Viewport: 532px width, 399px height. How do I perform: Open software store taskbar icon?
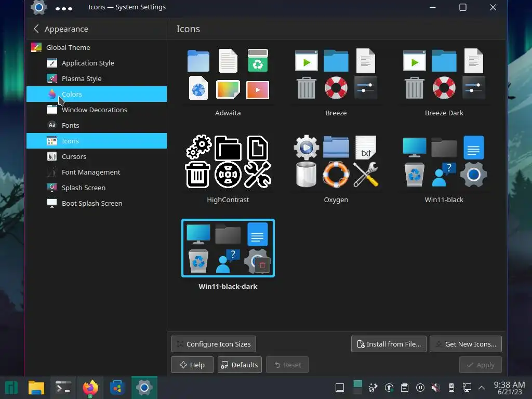117,388
